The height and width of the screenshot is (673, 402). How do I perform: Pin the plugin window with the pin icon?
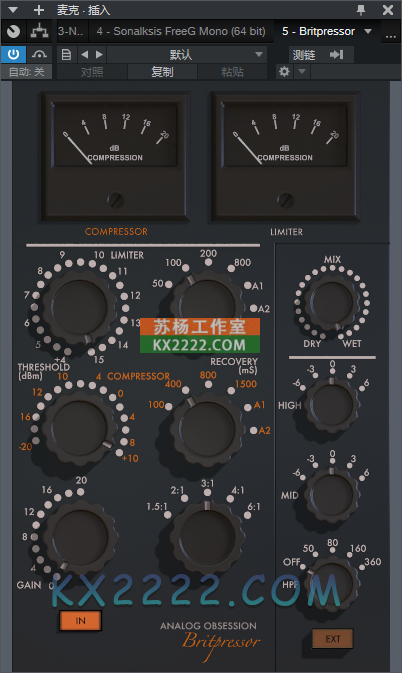361,9
